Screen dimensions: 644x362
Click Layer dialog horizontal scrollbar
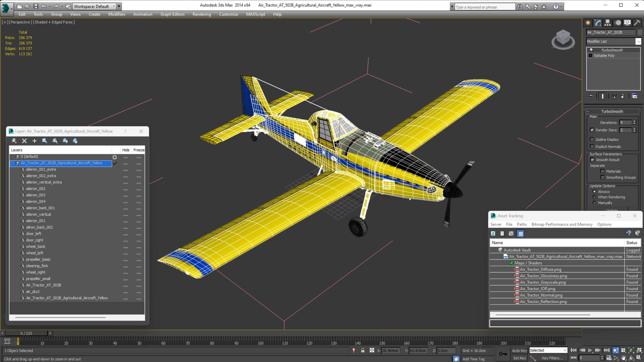pos(60,318)
